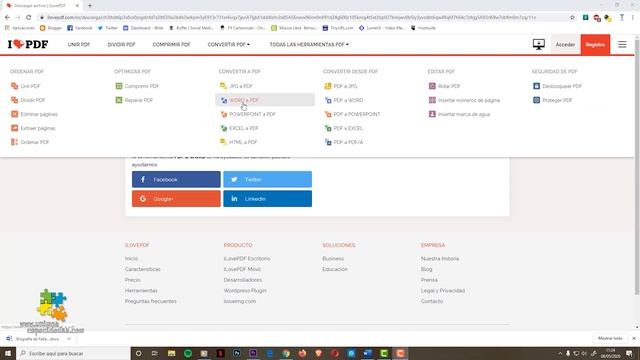Open the Wordpress Plugin footer link
This screenshot has height=360, width=640.
[245, 291]
